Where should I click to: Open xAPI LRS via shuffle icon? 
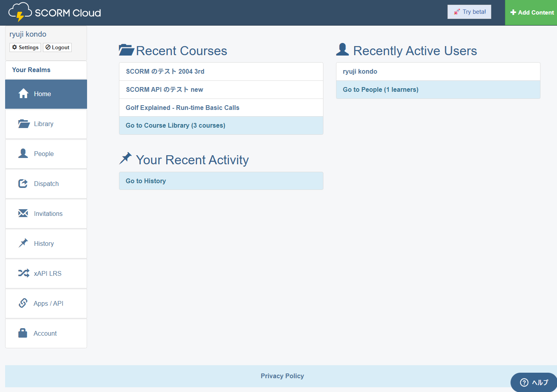23,273
